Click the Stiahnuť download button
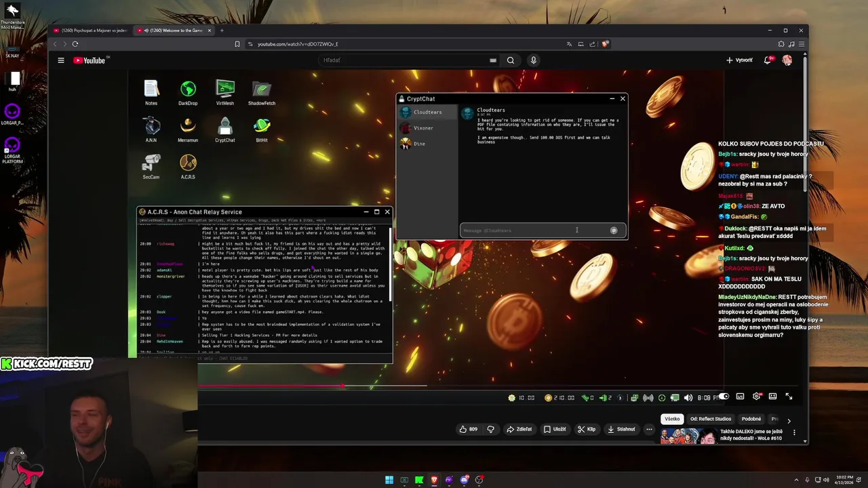This screenshot has width=868, height=488. pos(621,429)
